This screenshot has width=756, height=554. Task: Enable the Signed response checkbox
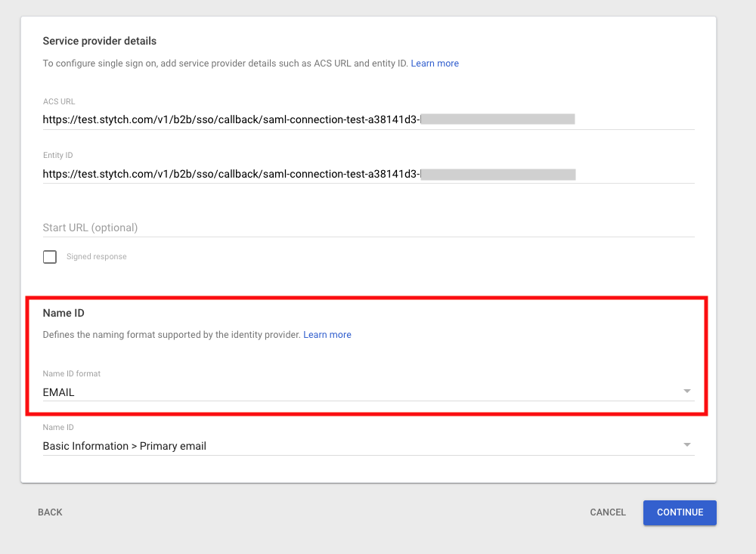[x=49, y=256]
